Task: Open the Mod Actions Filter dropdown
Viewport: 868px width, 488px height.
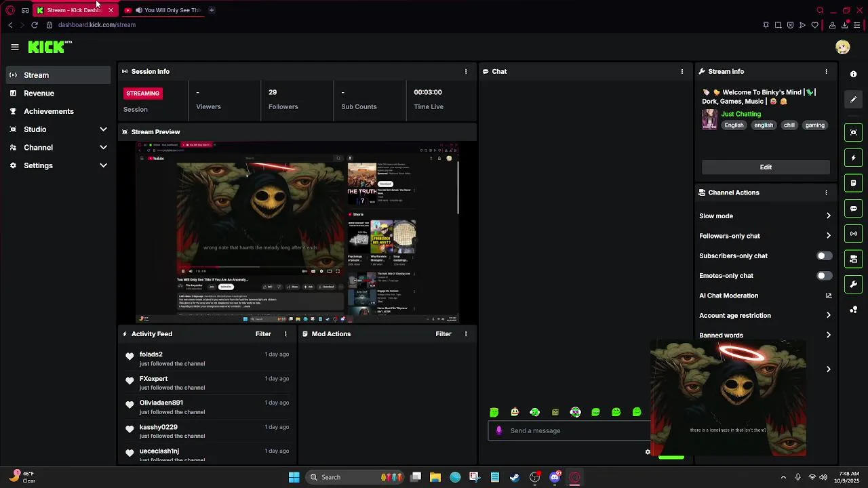Action: [x=443, y=333]
